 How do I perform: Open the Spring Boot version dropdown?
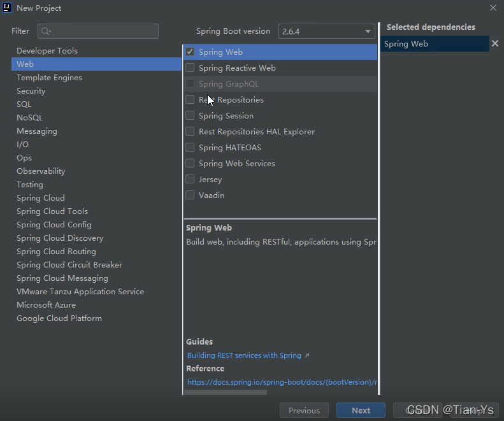click(327, 31)
